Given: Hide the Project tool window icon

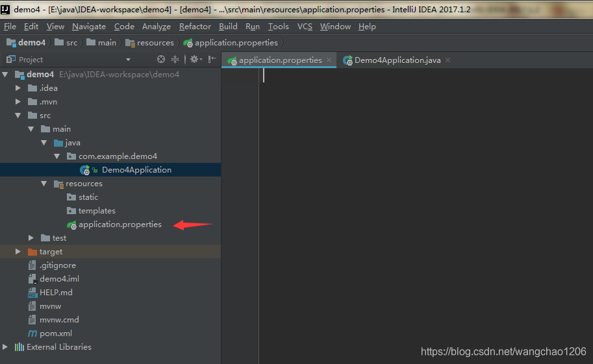Looking at the screenshot, I should click(x=212, y=59).
